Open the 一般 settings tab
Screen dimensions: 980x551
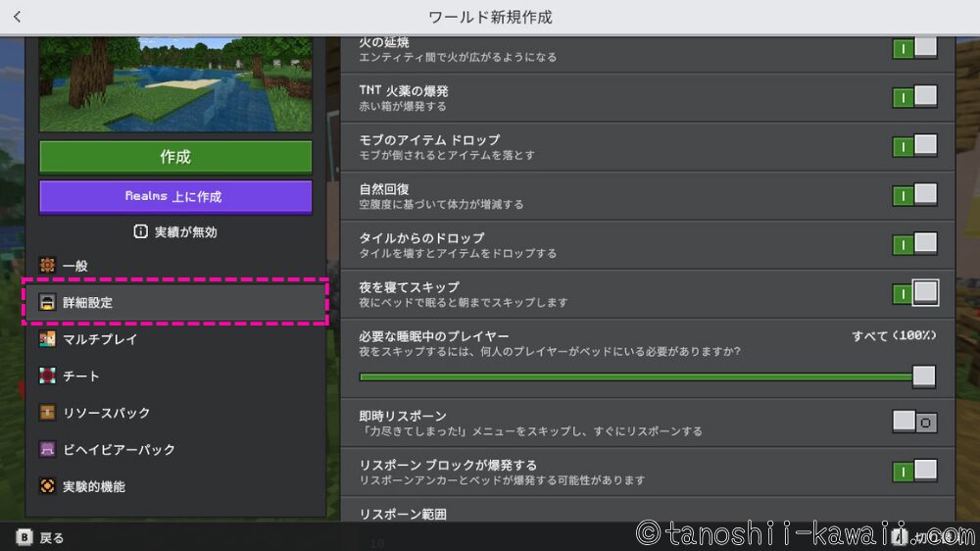[x=175, y=265]
